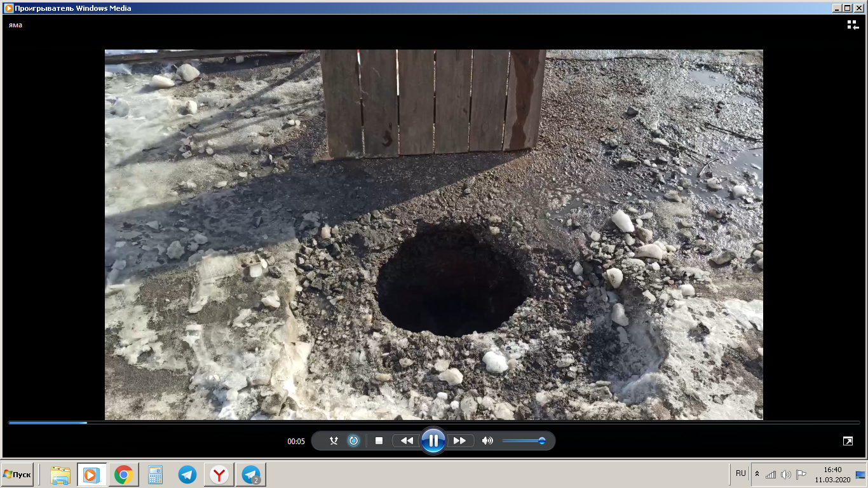Stop the video playback
The image size is (868, 488).
click(379, 440)
